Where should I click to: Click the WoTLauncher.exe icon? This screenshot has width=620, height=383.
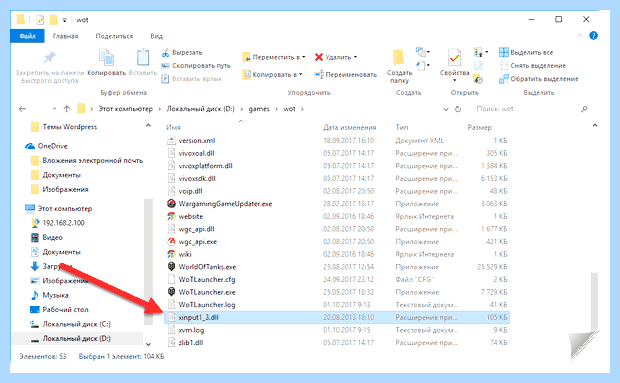coord(171,292)
